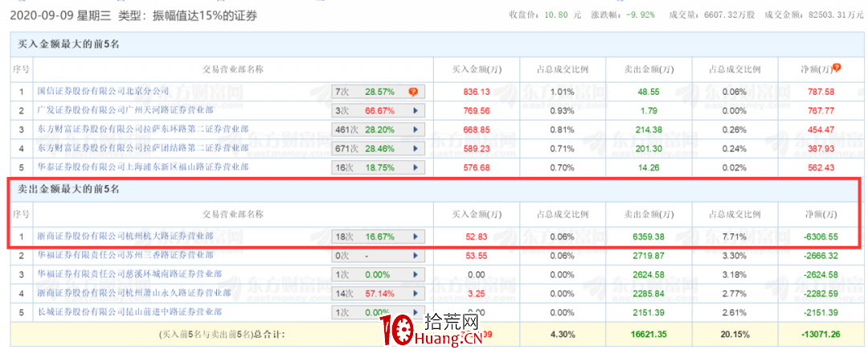Click the date text 2020-09-09 星期三

(61, 15)
